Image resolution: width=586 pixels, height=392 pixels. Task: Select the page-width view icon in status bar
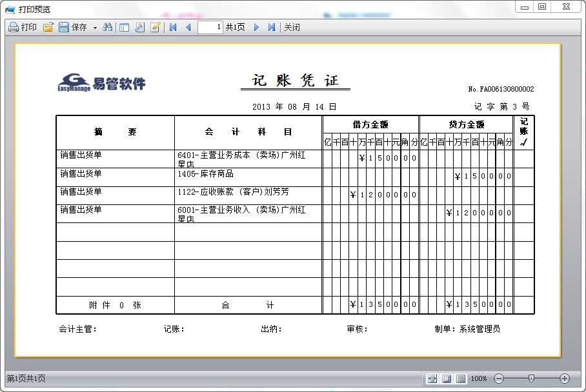(x=432, y=379)
